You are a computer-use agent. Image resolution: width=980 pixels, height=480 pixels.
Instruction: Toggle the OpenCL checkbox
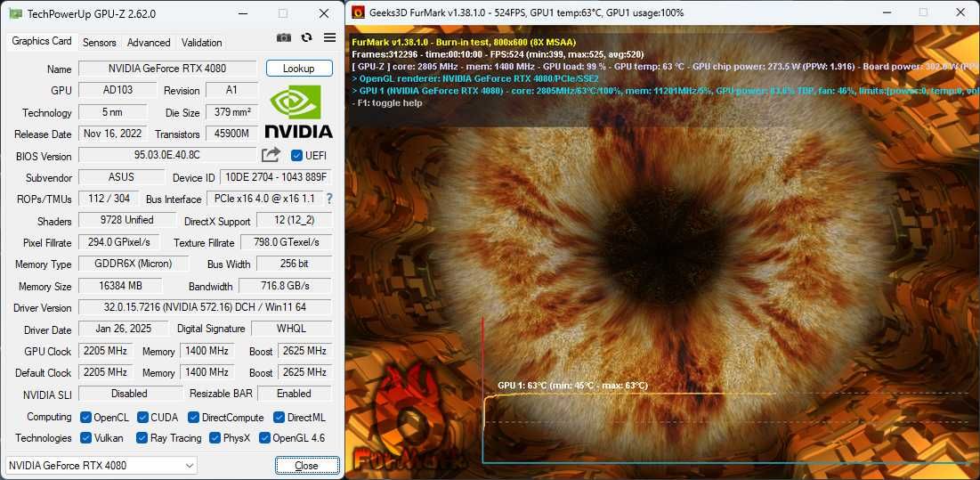coord(86,417)
